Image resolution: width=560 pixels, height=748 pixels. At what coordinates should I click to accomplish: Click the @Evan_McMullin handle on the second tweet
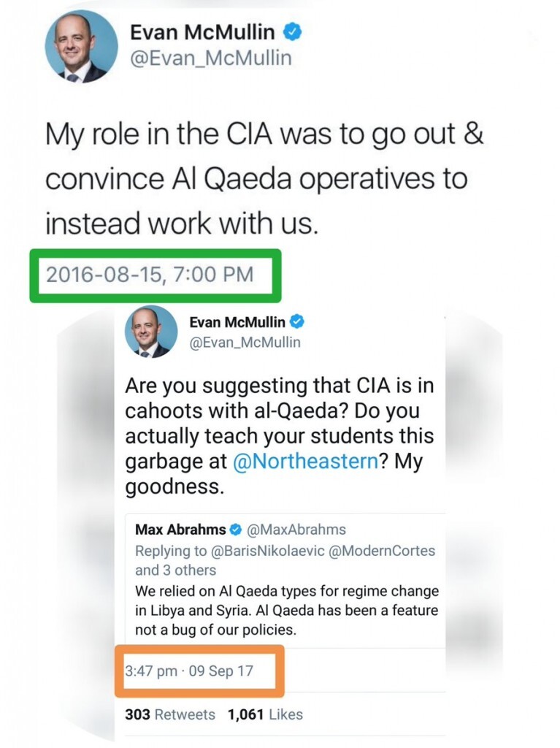click(x=245, y=342)
